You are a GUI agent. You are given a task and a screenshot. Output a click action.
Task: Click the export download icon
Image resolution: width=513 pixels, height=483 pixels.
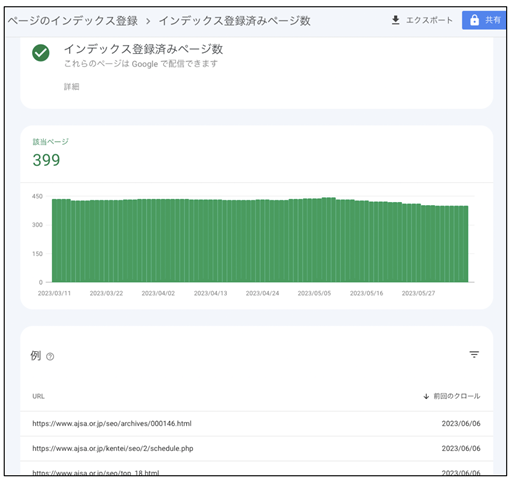pyautogui.click(x=395, y=20)
